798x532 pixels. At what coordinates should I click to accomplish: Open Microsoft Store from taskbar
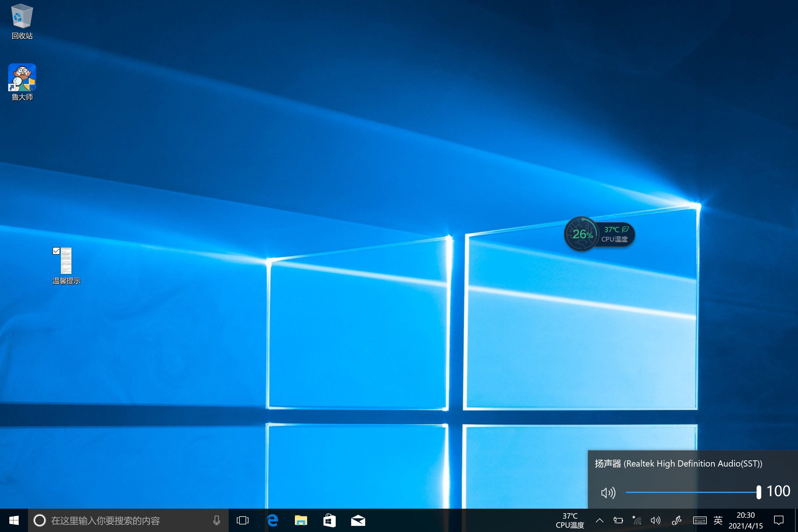[x=330, y=520]
